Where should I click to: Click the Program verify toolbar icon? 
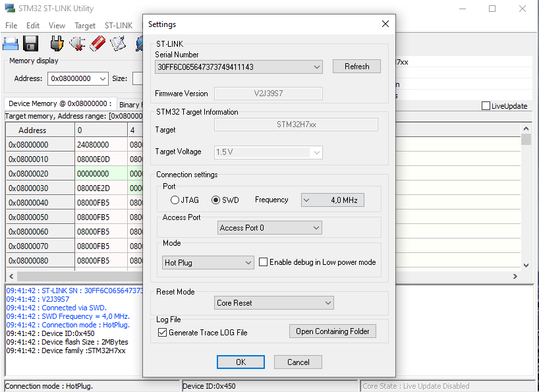[118, 44]
